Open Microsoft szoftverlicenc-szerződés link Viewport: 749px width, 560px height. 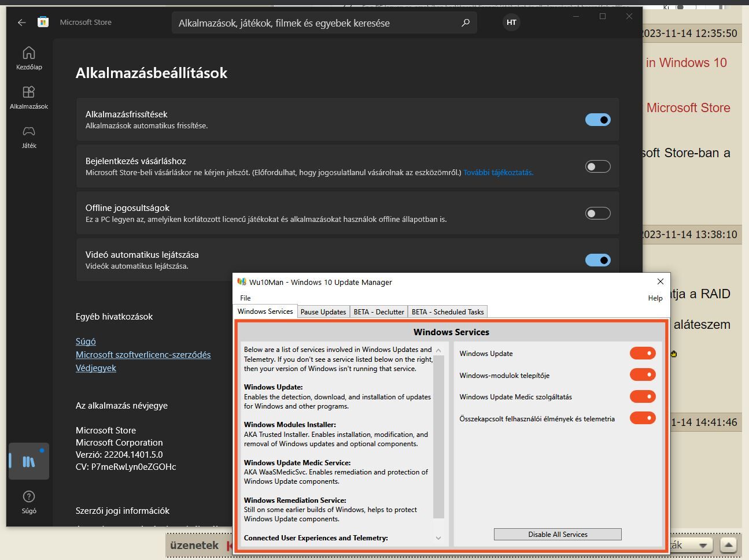point(143,355)
